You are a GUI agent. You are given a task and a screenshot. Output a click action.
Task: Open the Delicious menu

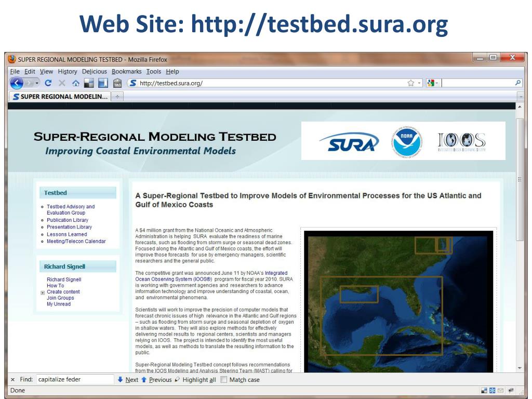(x=95, y=72)
